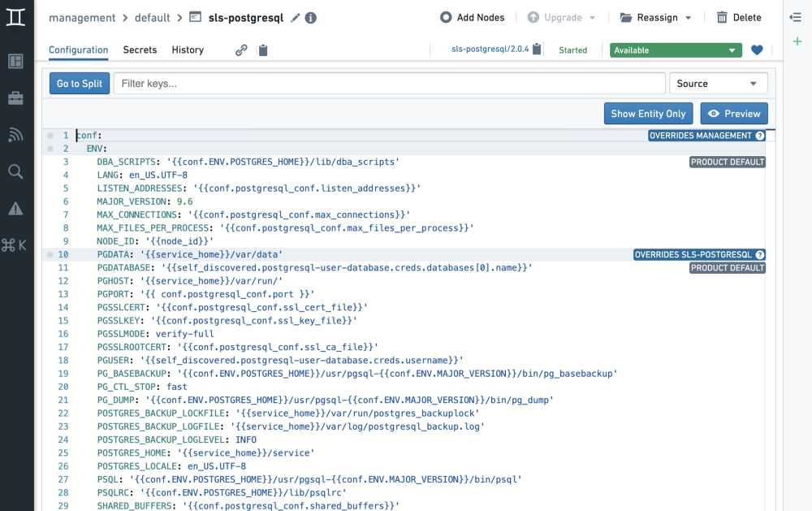
Task: Click the green plus icon on right panel
Action: tap(797, 41)
